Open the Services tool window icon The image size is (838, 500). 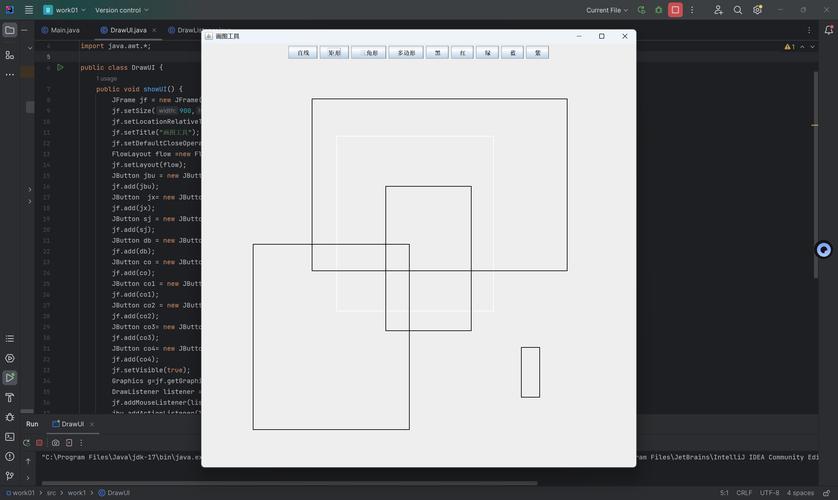coord(10,358)
